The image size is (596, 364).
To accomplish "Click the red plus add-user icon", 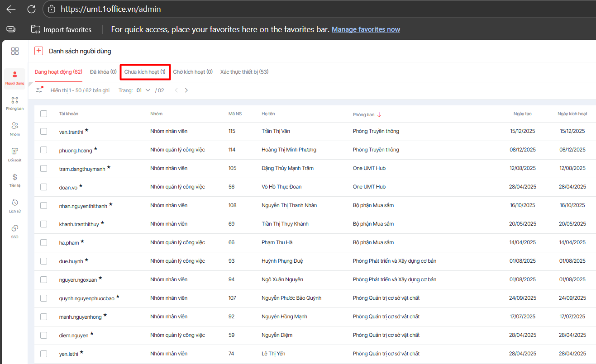I will (38, 51).
